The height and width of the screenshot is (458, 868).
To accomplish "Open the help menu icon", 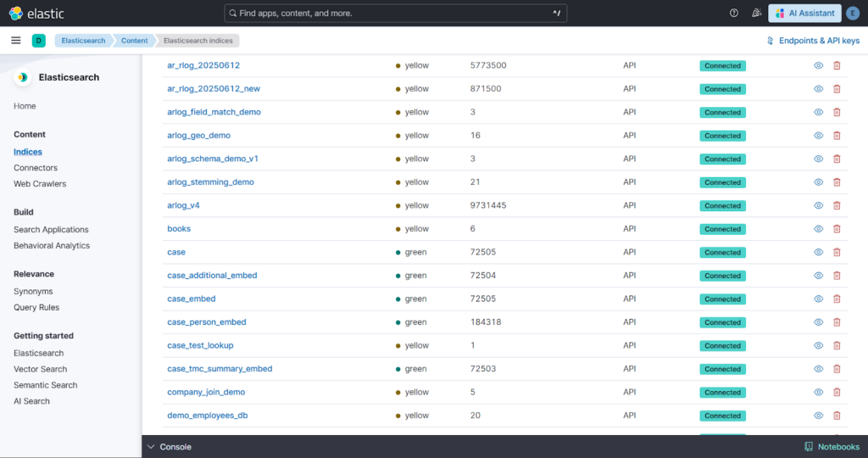I will (734, 13).
